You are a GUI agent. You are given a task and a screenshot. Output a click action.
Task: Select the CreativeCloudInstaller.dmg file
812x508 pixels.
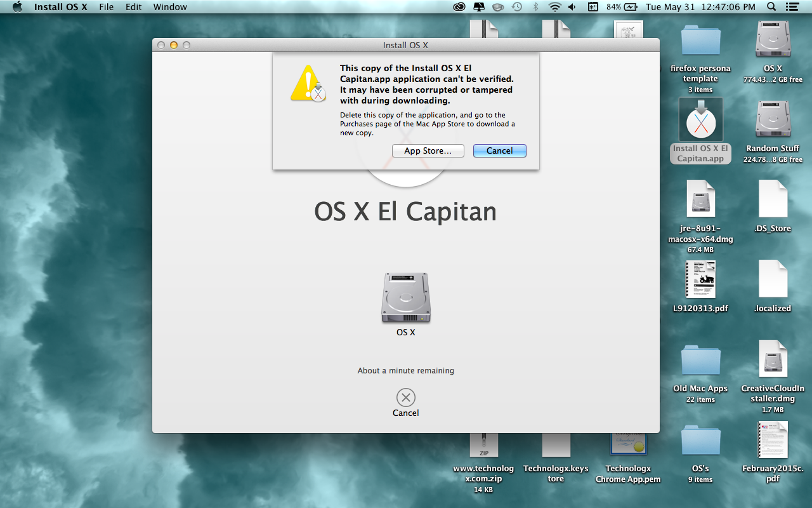coord(773,359)
